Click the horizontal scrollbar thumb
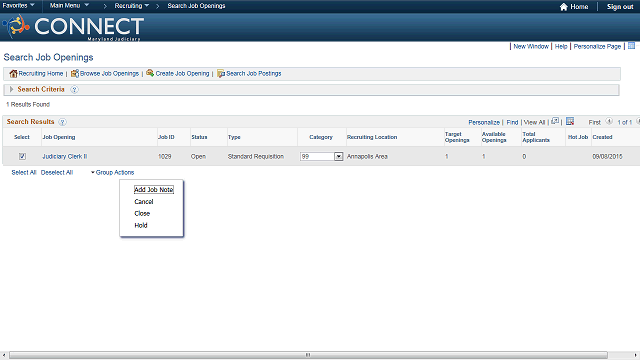 point(308,355)
